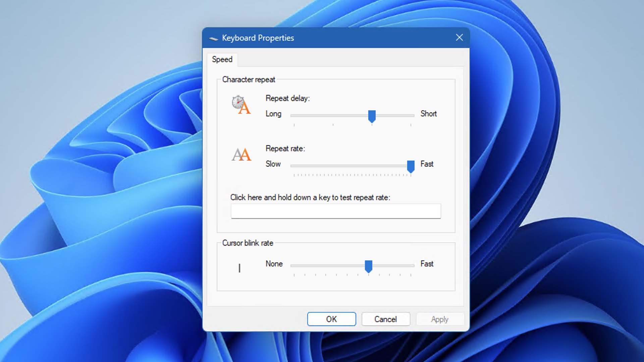Click the repeat rate test input field
The image size is (644, 362).
point(336,211)
